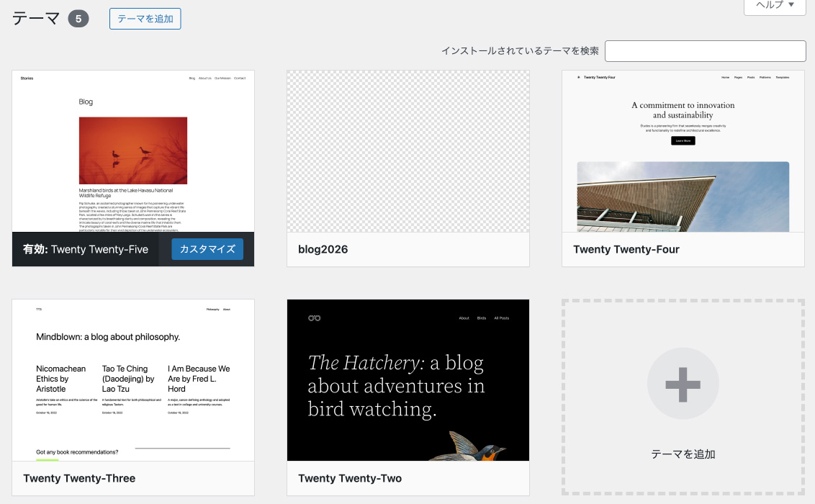Click Learn More in the Twenty Twenty-Four preview

pos(683,140)
